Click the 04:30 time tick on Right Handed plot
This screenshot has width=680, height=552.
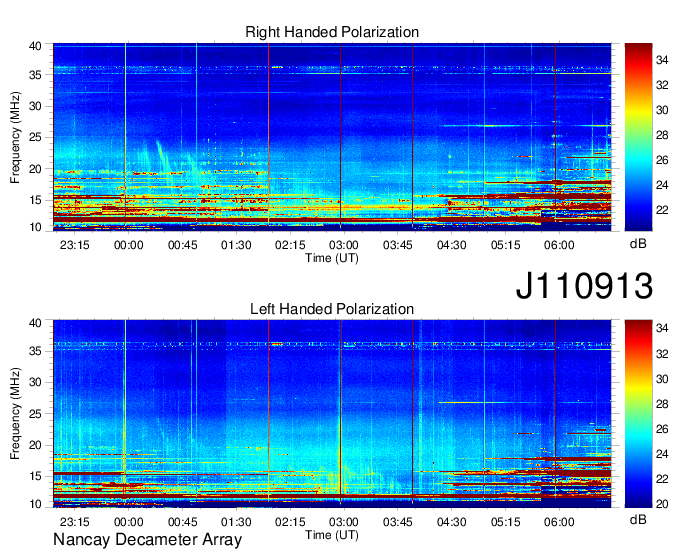coord(451,245)
